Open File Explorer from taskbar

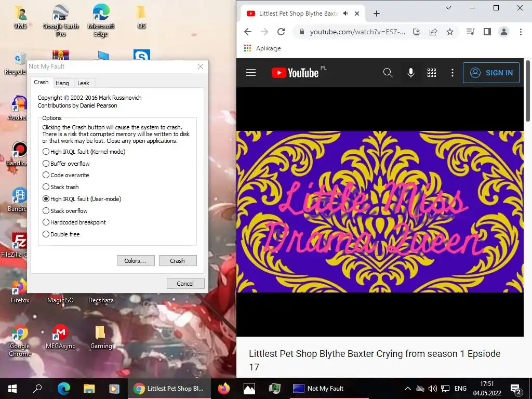89,389
